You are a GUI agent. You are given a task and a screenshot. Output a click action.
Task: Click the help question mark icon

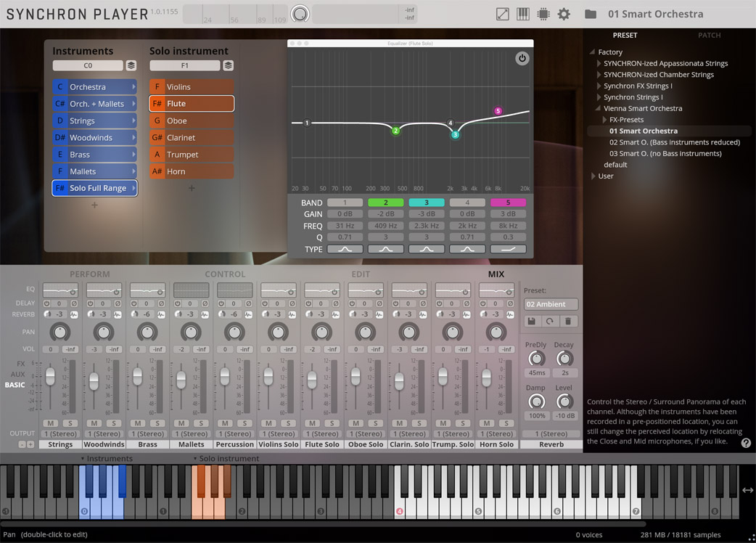pos(746,443)
